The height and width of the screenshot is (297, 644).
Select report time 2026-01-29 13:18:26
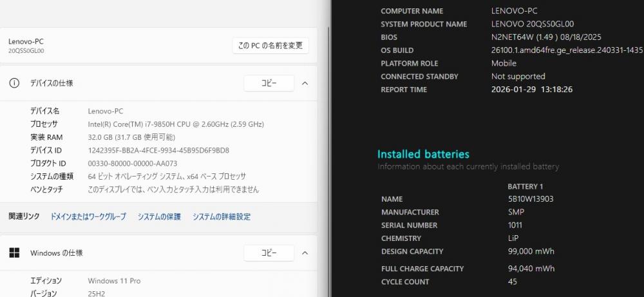tap(532, 90)
